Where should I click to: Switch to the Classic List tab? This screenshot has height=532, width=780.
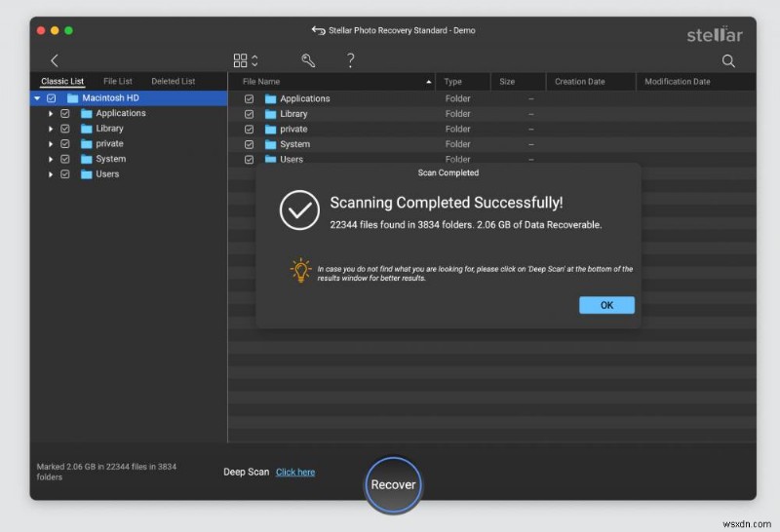coord(62,81)
